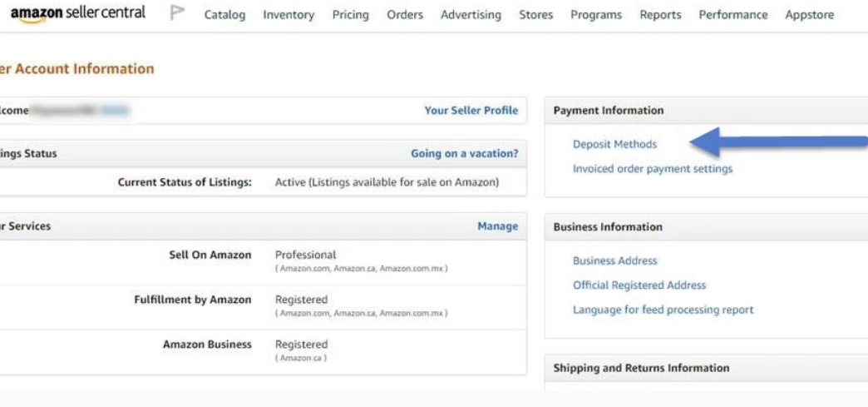Open the Orders menu
The image size is (868, 407).
(405, 15)
